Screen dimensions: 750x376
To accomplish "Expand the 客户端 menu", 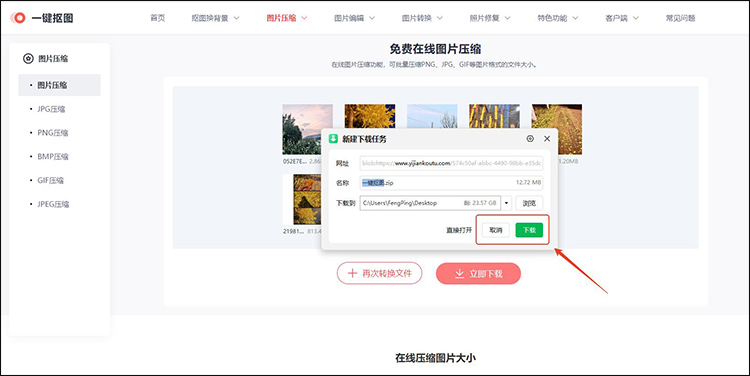I will coord(622,18).
